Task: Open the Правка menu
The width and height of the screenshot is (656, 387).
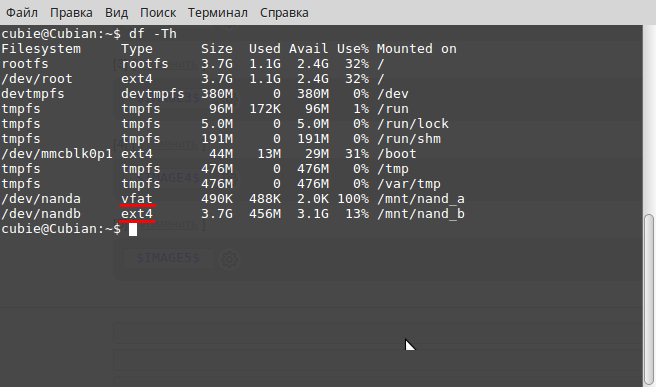Action: coord(71,13)
